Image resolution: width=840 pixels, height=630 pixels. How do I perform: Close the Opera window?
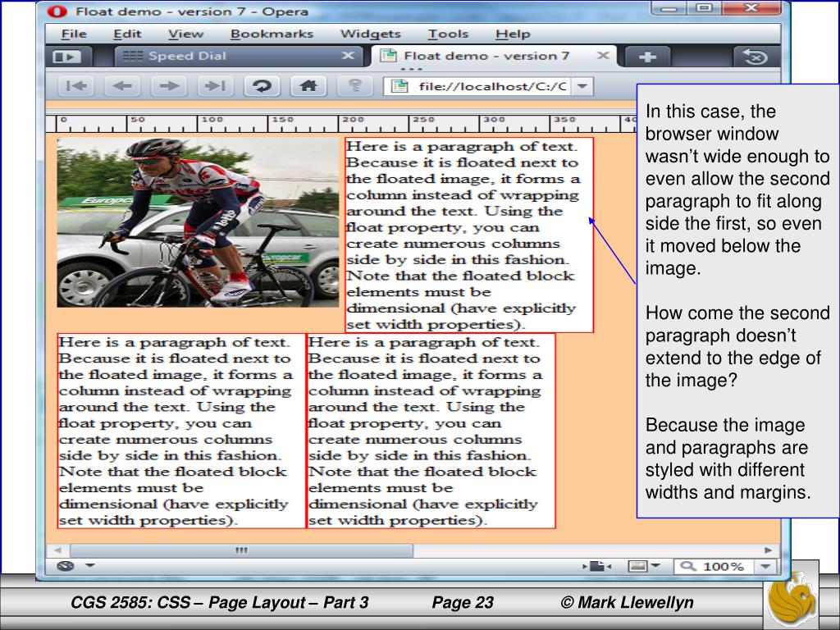click(x=751, y=8)
